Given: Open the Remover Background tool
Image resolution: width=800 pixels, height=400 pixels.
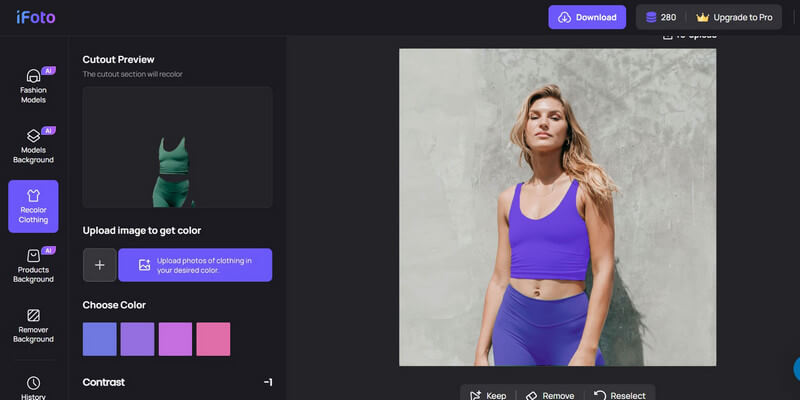Looking at the screenshot, I should 33,325.
